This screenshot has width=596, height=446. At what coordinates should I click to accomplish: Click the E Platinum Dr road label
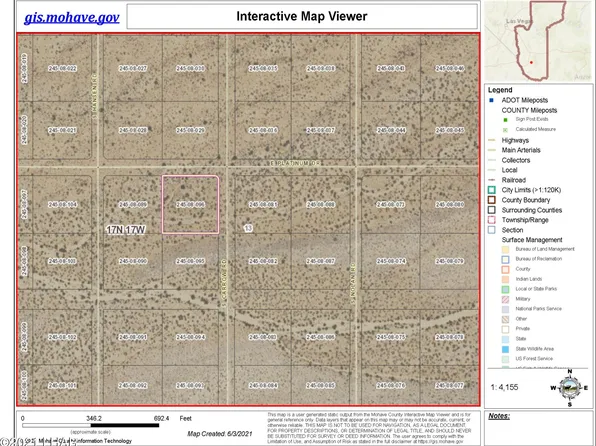[295, 163]
